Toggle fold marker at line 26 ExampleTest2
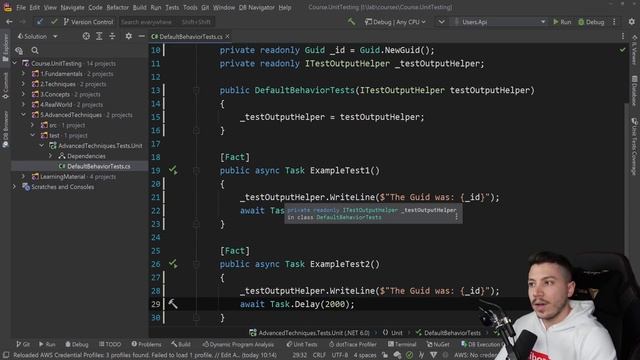This screenshot has height=360, width=640. [x=196, y=264]
